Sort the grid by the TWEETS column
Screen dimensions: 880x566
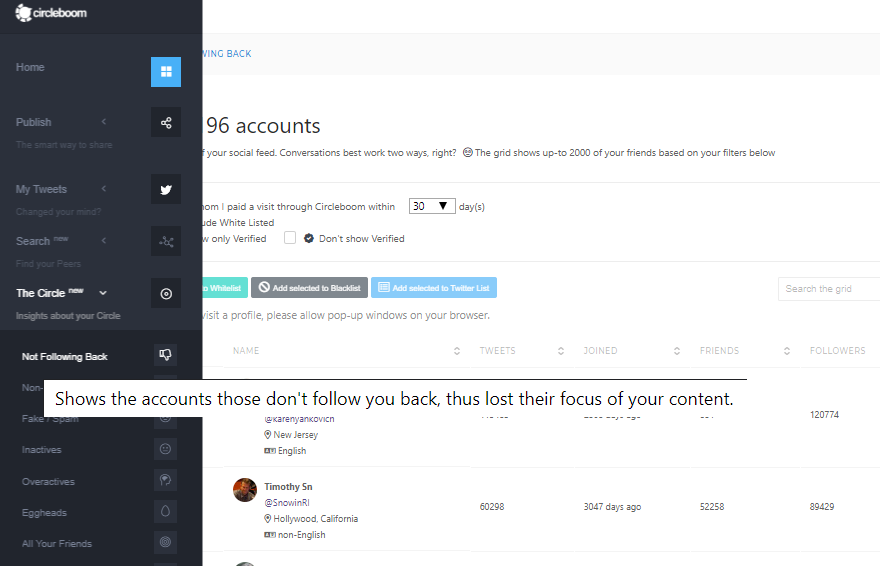pyautogui.click(x=561, y=351)
